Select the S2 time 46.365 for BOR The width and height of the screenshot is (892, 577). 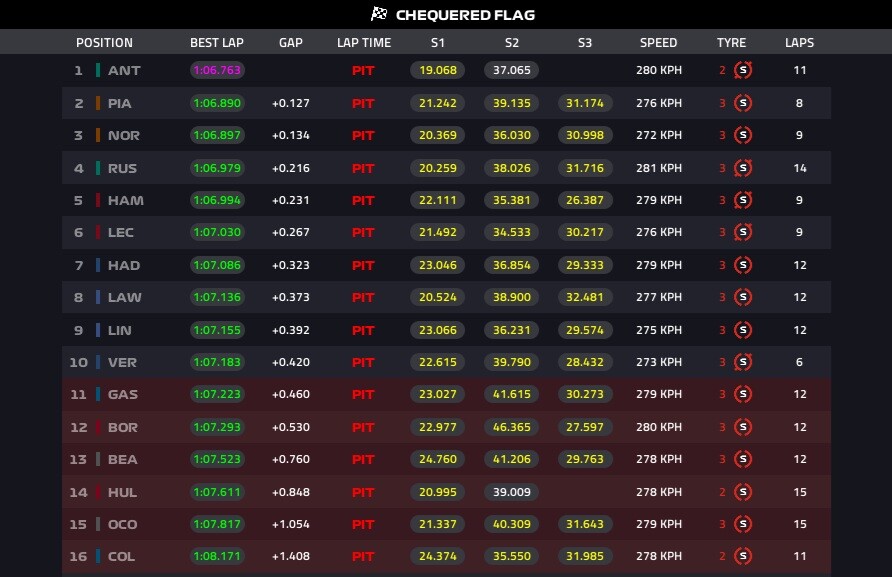[511, 427]
